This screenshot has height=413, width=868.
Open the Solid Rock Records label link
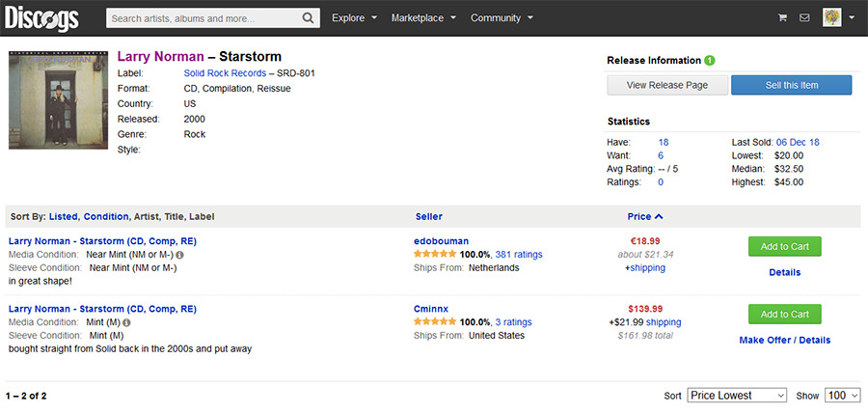[x=225, y=73]
